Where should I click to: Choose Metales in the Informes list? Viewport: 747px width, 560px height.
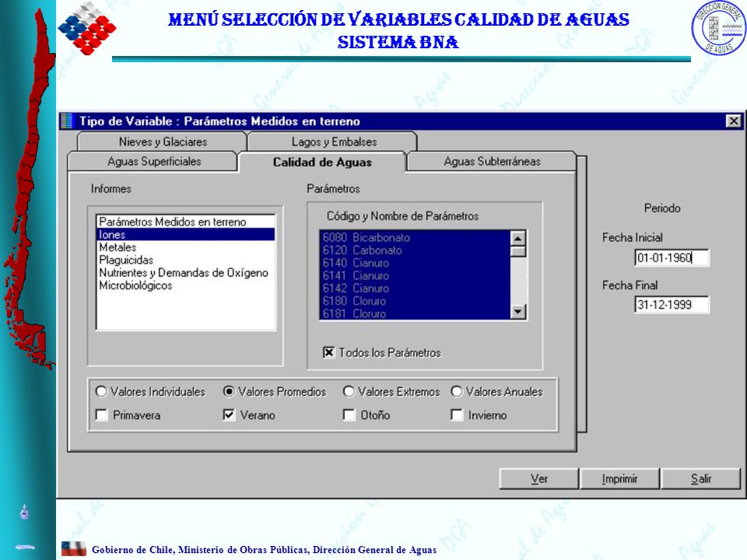click(185, 247)
